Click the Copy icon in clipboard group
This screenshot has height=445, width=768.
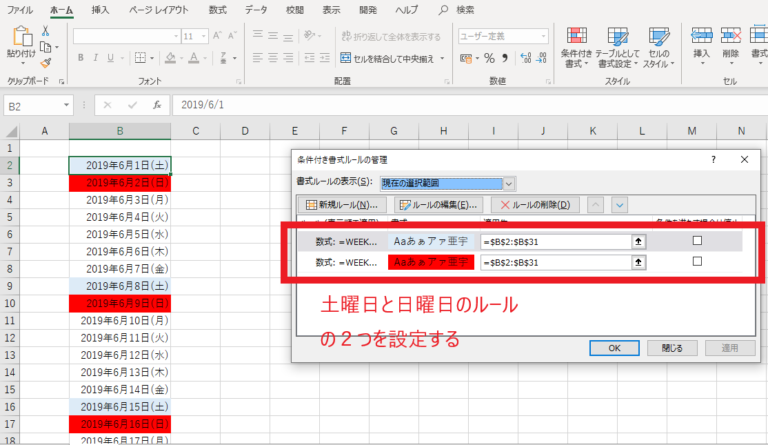point(46,47)
